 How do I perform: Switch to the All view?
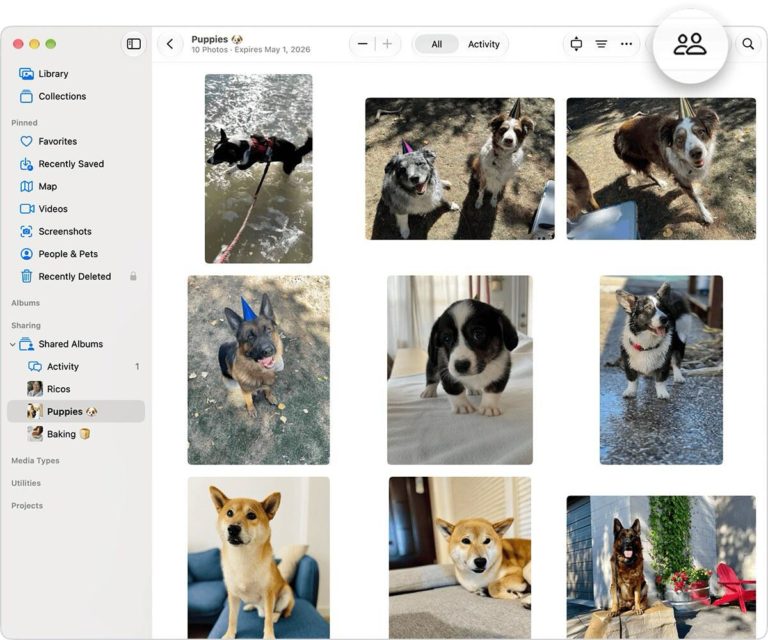pos(436,44)
